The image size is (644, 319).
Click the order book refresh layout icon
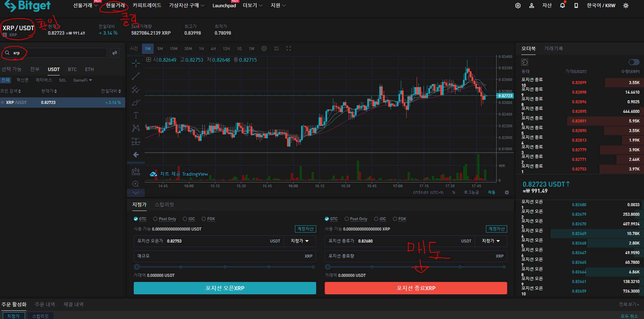point(525,62)
